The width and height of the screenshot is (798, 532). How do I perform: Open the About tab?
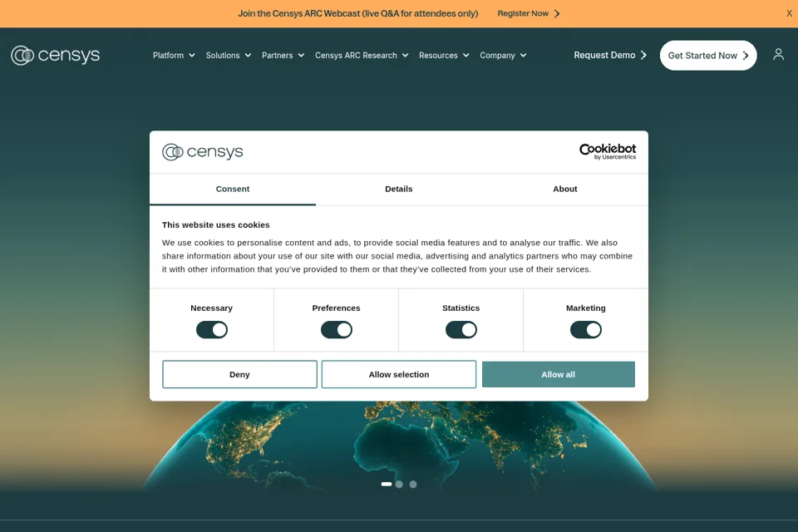(565, 189)
